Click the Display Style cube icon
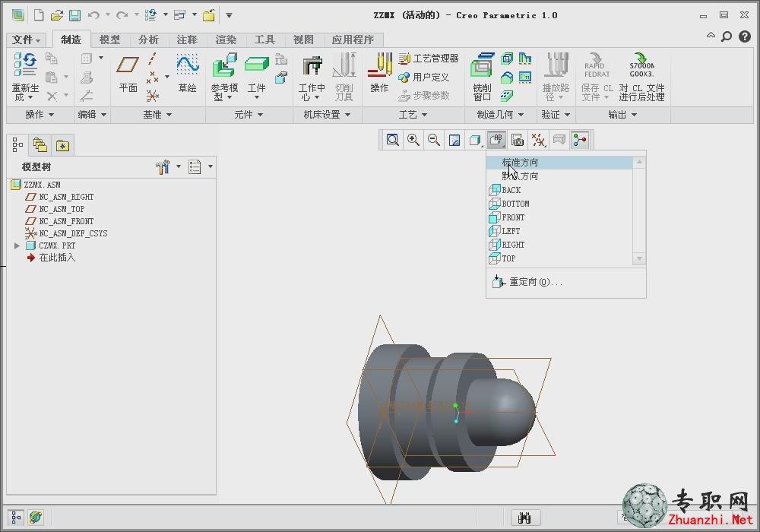 [476, 140]
